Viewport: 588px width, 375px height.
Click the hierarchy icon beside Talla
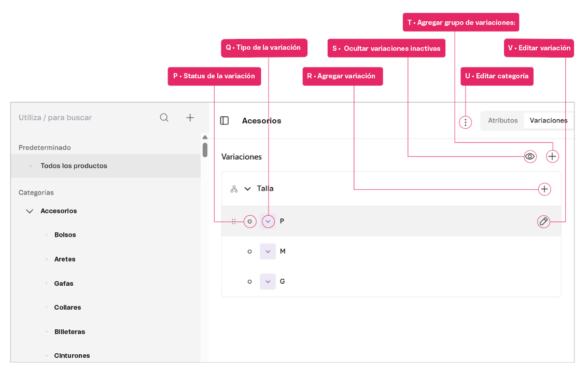[x=234, y=189]
